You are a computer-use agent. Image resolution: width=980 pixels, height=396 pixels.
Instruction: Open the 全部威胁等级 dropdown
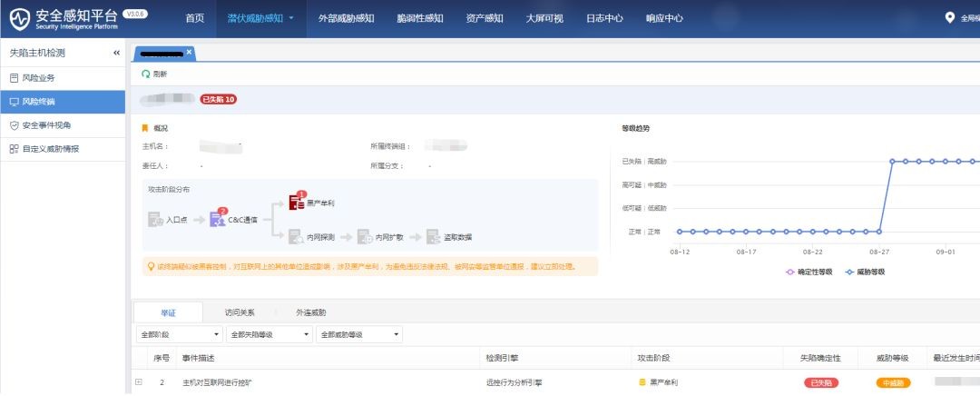[x=359, y=335]
